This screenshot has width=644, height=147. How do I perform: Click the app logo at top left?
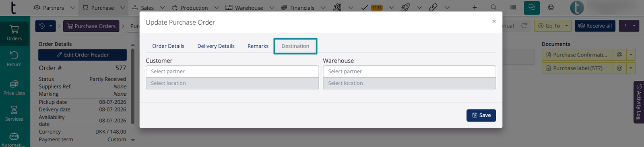(13, 8)
